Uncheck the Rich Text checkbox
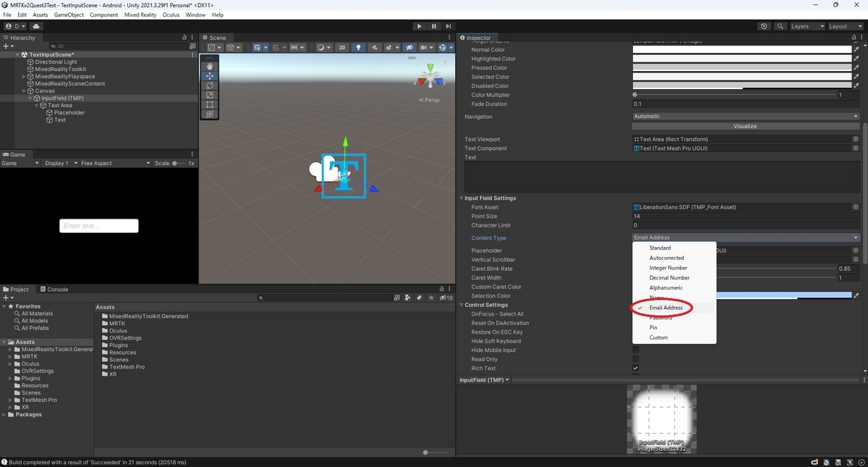The height and width of the screenshot is (467, 868). tap(636, 368)
